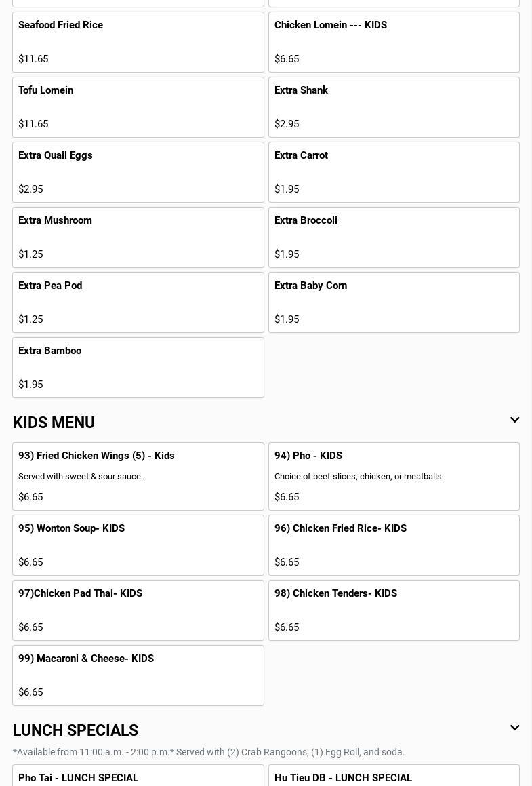
Task: Click the Extra Bamboo item card
Action: click(138, 368)
